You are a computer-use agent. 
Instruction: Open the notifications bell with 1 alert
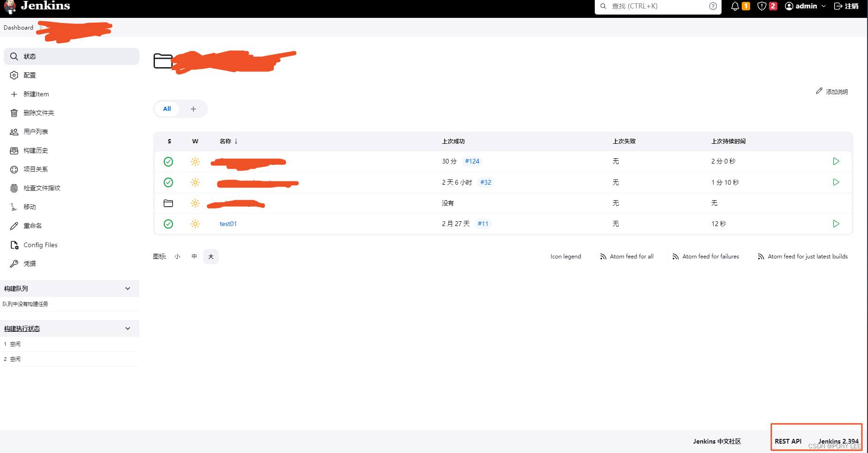click(x=736, y=6)
